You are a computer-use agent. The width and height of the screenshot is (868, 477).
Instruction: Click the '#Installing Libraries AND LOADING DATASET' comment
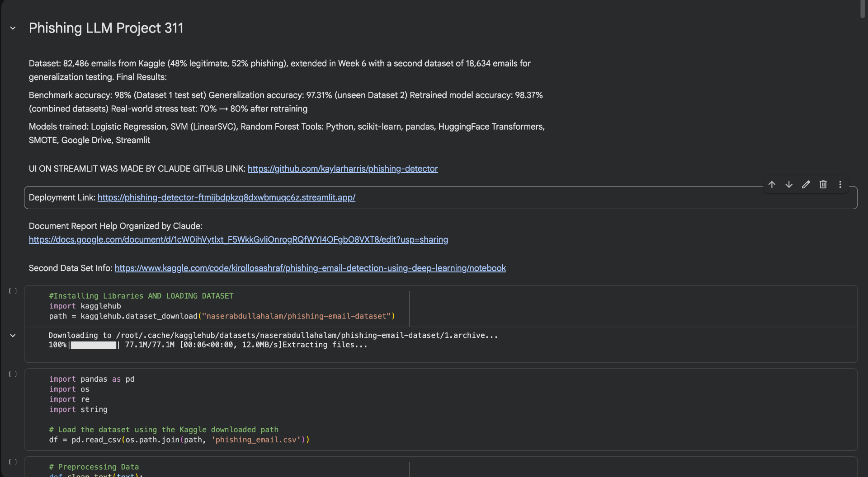pos(141,296)
